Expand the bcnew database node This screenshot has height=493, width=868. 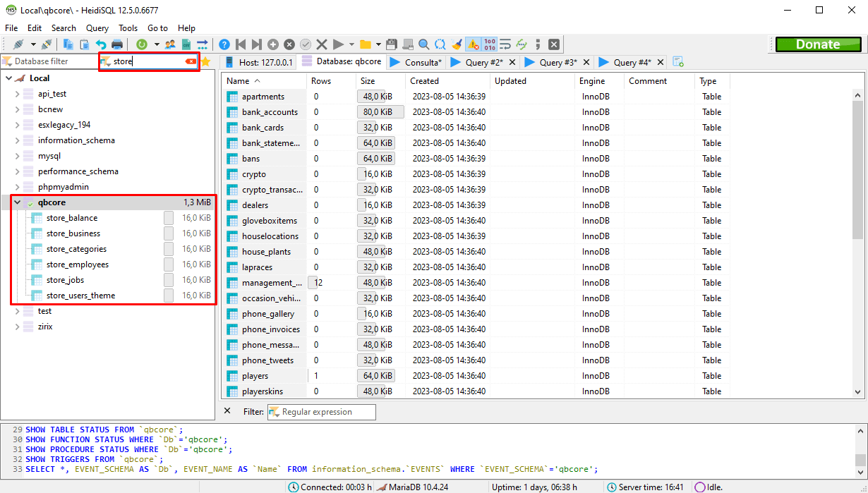(18, 109)
